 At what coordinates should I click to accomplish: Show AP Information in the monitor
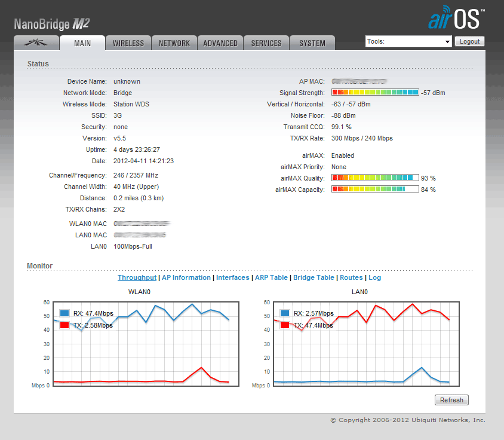(x=186, y=277)
